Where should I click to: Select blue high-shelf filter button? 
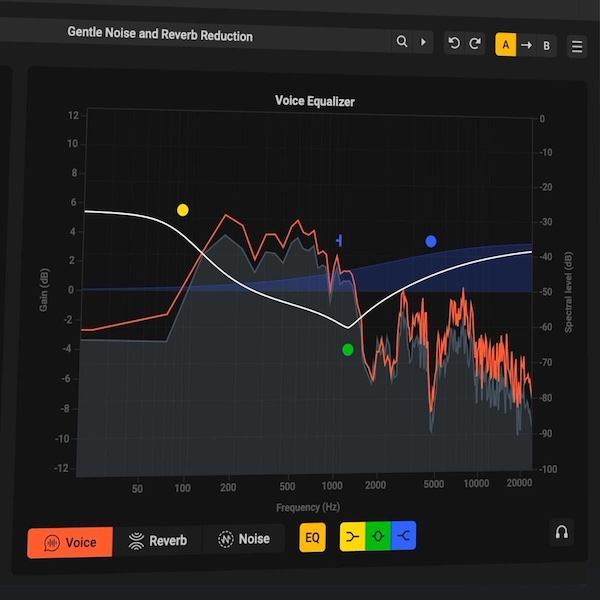[x=403, y=537]
